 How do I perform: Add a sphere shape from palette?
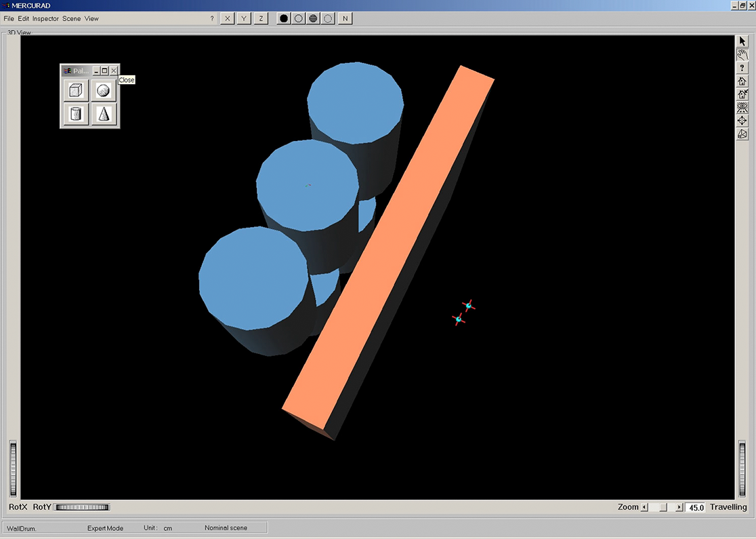click(103, 90)
